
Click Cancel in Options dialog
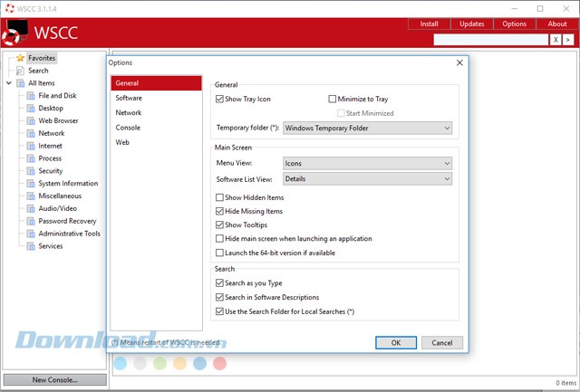click(x=442, y=343)
